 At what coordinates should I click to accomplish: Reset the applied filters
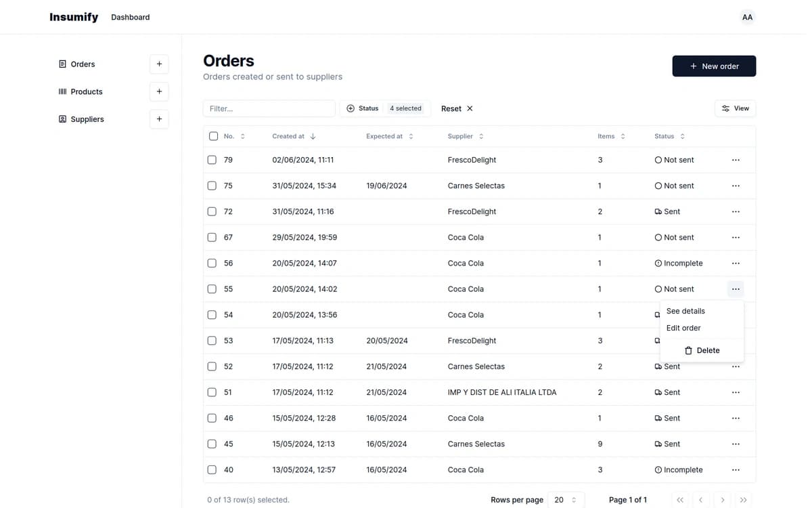(x=457, y=108)
